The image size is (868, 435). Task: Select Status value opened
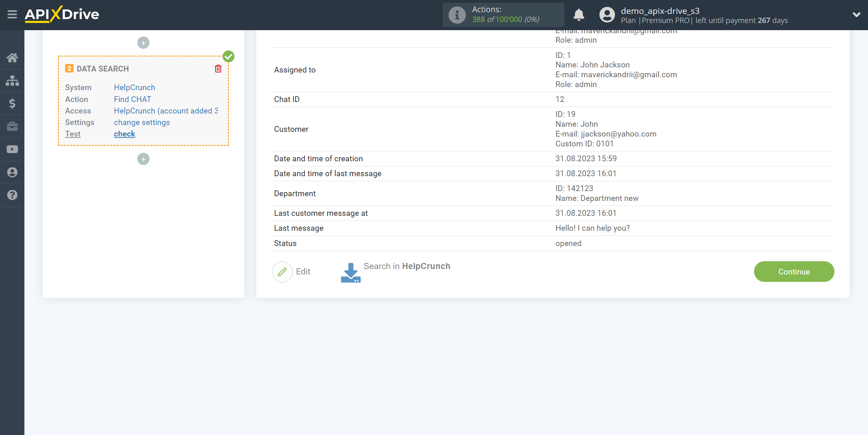568,243
